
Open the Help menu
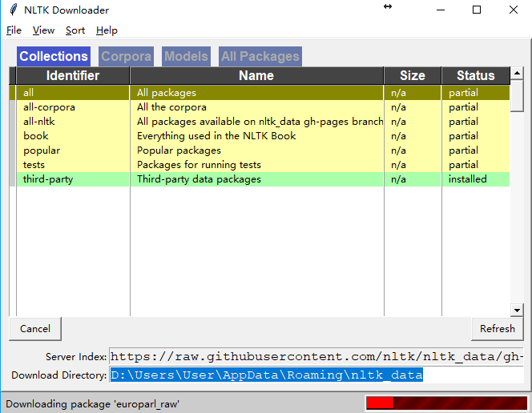[x=107, y=30]
